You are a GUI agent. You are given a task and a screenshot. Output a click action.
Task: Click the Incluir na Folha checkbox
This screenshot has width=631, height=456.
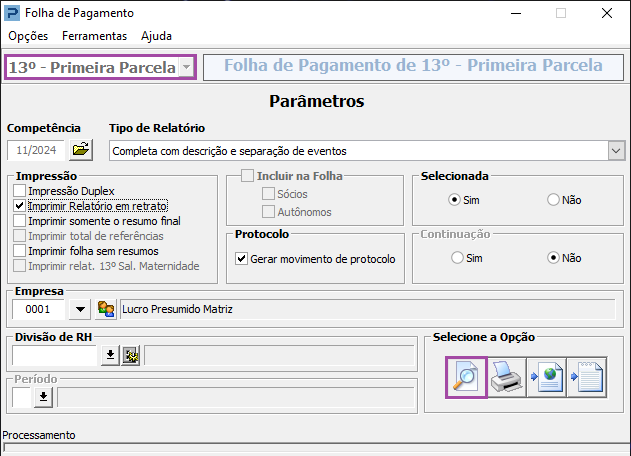pos(247,175)
